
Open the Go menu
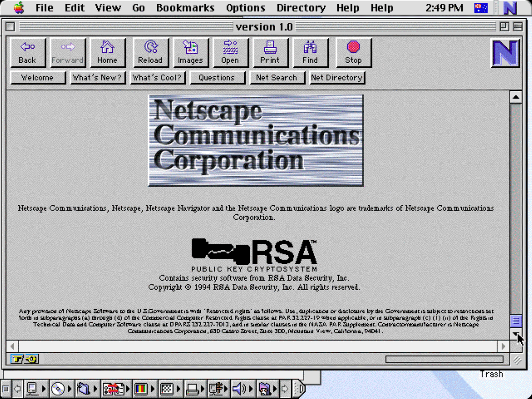point(138,8)
